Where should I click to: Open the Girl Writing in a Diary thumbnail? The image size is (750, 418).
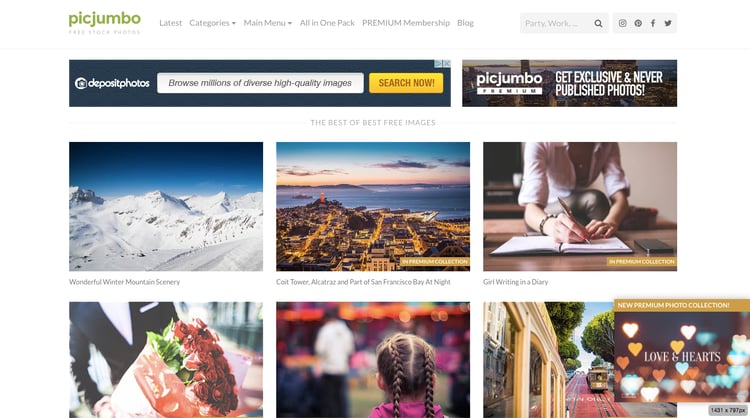[x=580, y=206]
